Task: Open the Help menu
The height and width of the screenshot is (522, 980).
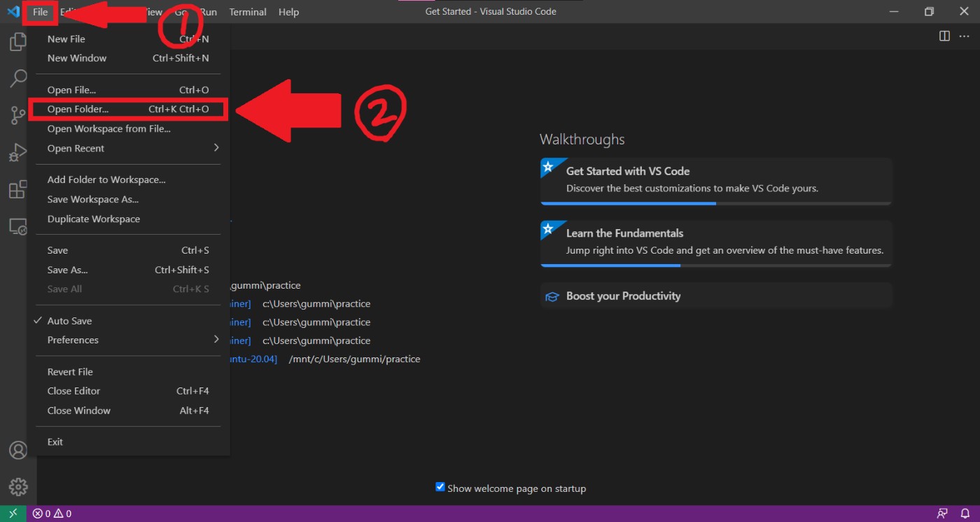Action: tap(288, 12)
